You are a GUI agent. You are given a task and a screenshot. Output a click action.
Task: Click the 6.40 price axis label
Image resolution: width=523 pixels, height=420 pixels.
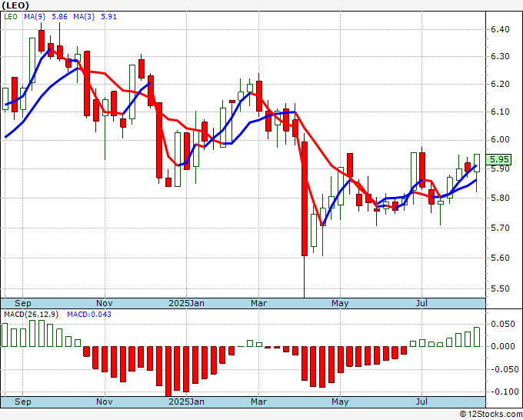coord(500,29)
